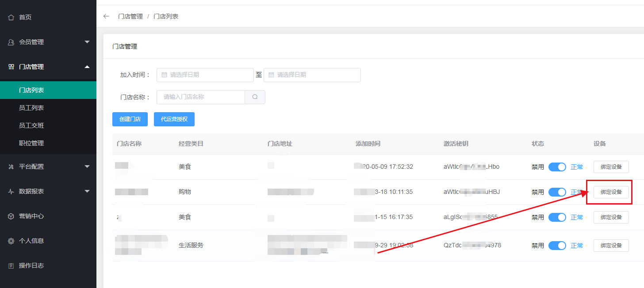Screen dimensions: 644x288
Task: Click the member icon beside 会员管理
Action: [11, 42]
